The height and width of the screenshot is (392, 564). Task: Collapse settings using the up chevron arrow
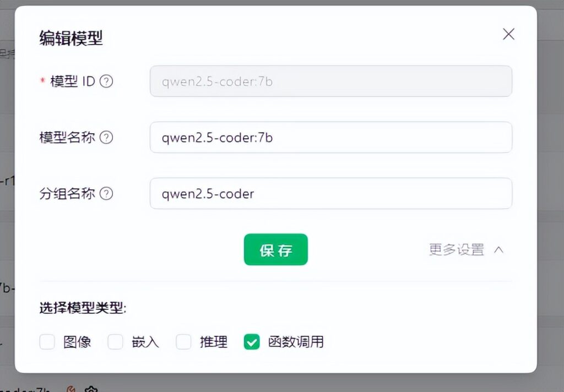(498, 249)
